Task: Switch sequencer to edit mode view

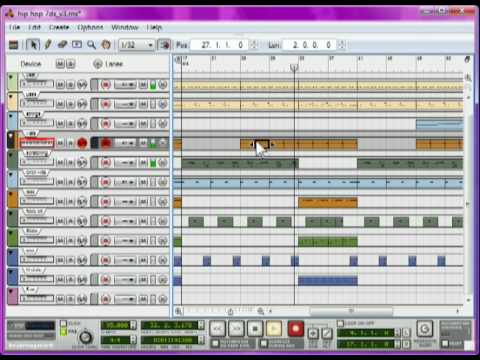Action: [13, 45]
